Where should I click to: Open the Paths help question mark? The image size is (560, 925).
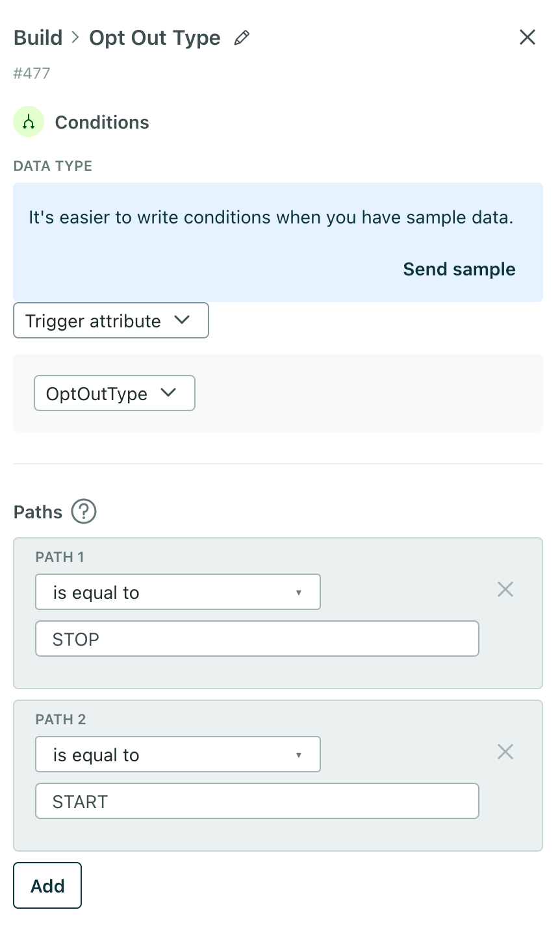point(84,512)
